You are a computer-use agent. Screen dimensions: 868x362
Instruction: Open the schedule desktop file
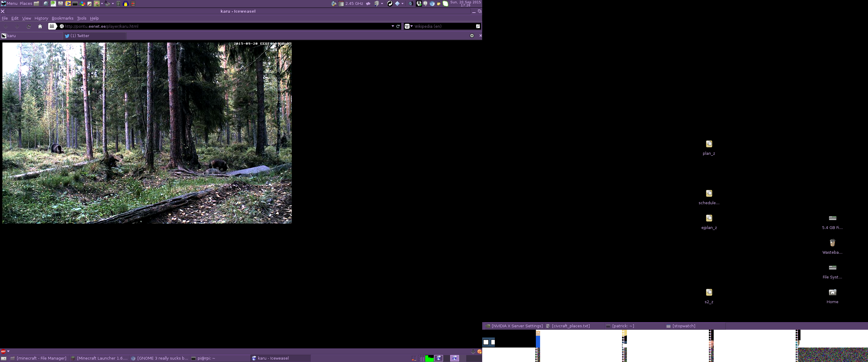pyautogui.click(x=709, y=197)
